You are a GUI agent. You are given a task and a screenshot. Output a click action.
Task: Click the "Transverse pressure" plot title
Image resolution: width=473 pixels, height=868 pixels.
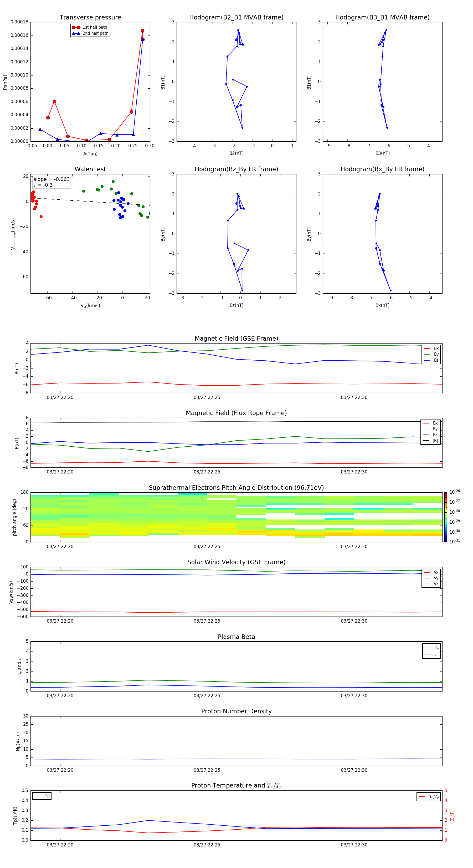pyautogui.click(x=90, y=18)
